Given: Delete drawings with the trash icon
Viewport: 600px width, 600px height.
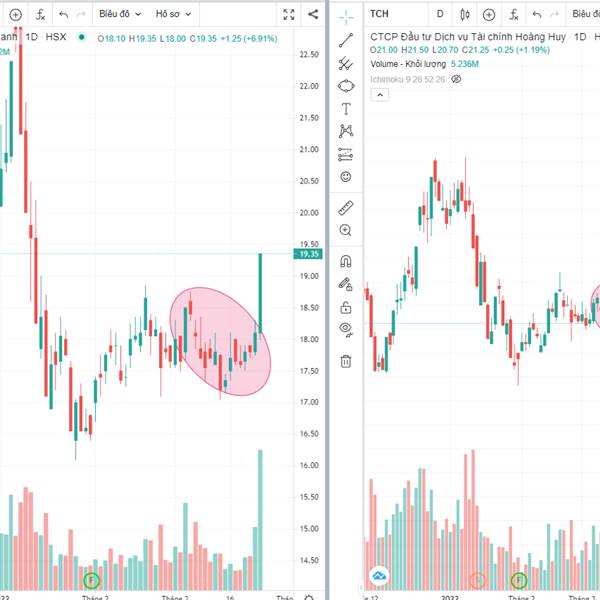Looking at the screenshot, I should [346, 361].
